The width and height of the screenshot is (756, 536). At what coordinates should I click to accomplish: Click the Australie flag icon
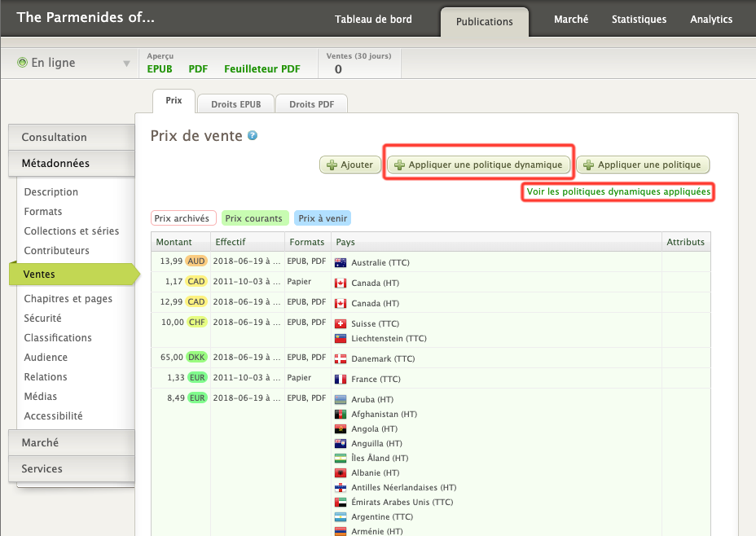click(x=341, y=262)
